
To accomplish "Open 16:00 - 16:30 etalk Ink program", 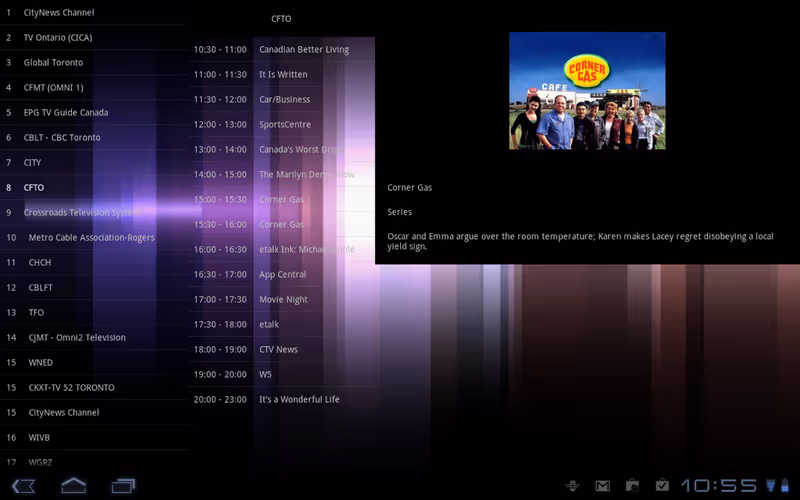I will click(281, 249).
